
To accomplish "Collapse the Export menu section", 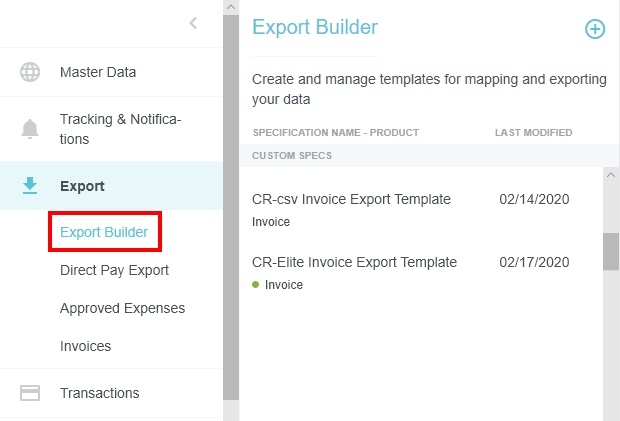I will pyautogui.click(x=82, y=186).
